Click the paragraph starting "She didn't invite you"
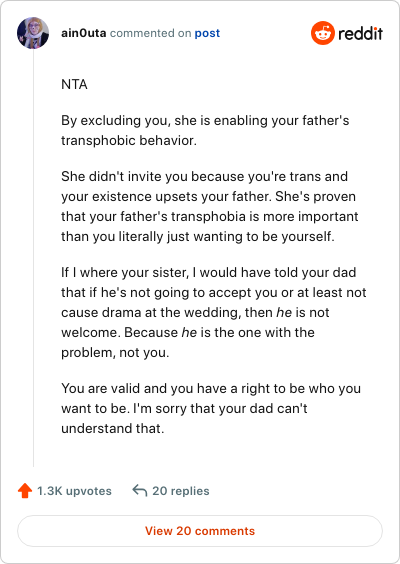The image size is (400, 564). 210,206
